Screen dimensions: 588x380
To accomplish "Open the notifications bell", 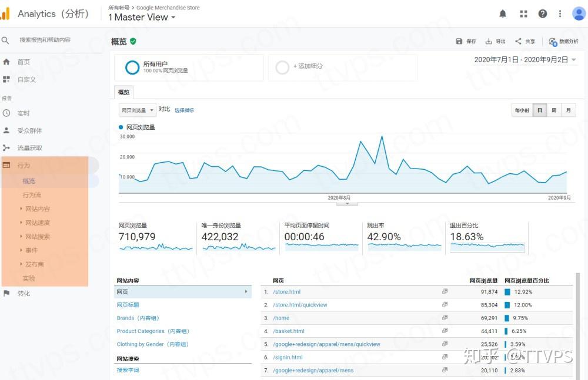I will (503, 13).
